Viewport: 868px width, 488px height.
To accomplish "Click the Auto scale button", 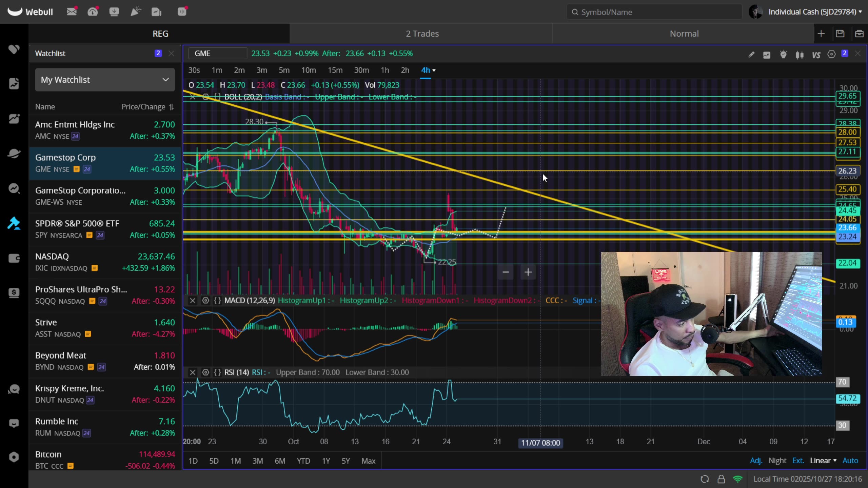I will click(850, 461).
